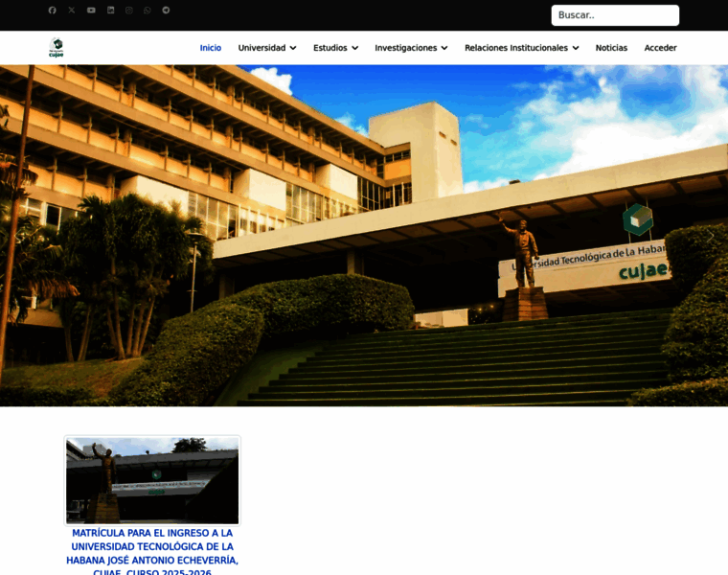The height and width of the screenshot is (575, 728).
Task: Focus the Buscar search field
Action: pyautogui.click(x=615, y=15)
